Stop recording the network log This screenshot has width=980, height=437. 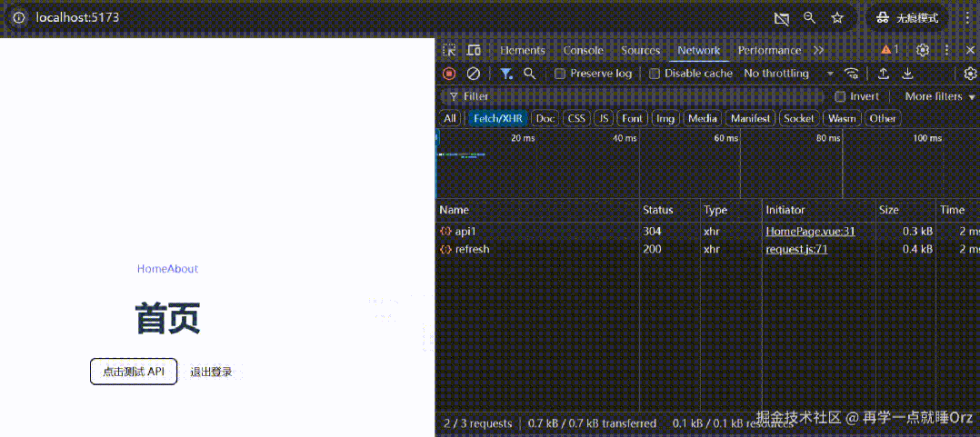[449, 74]
